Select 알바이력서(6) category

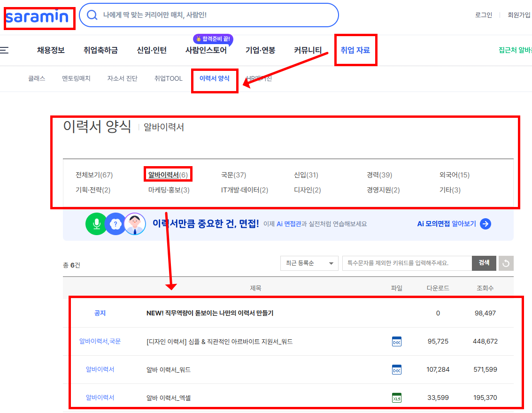coord(168,175)
